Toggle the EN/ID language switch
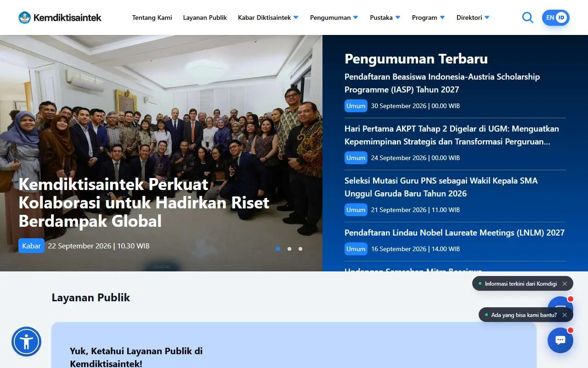The image size is (588, 368). pos(556,17)
